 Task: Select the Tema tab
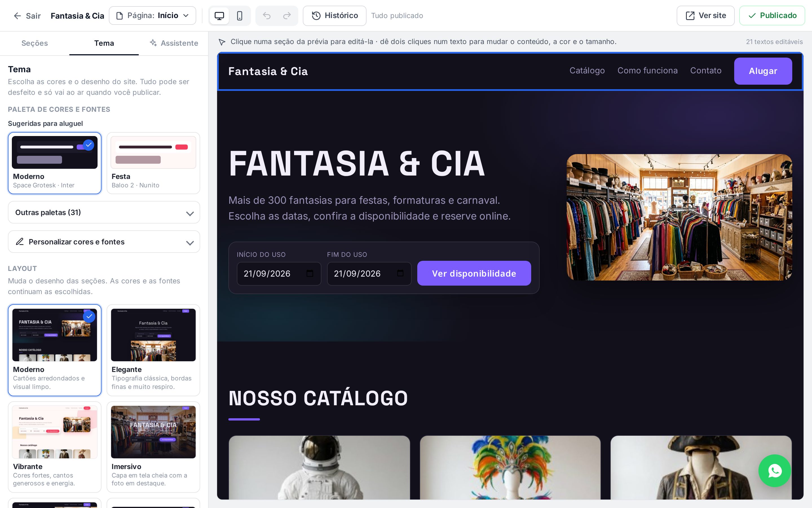pyautogui.click(x=104, y=43)
